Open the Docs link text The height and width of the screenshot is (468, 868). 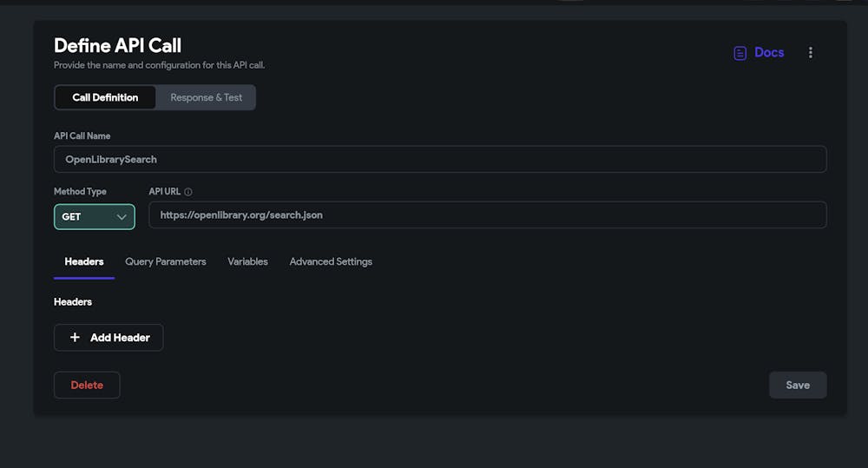tap(769, 53)
